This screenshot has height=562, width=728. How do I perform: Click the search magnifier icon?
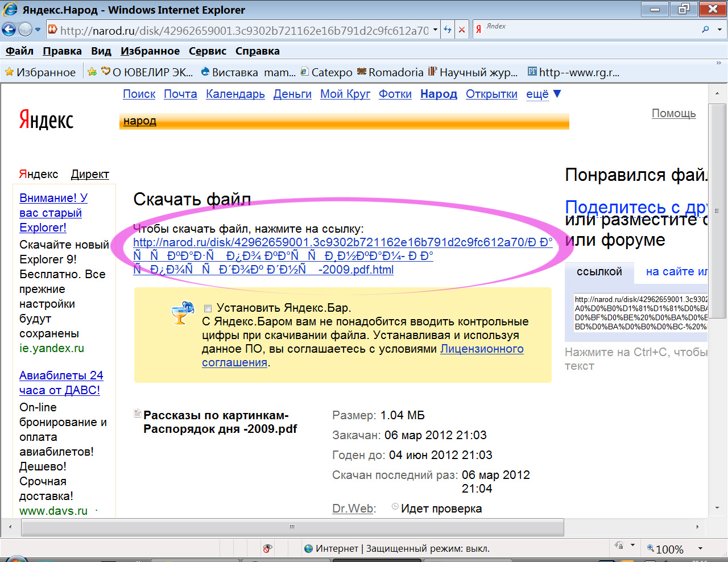coord(706,30)
